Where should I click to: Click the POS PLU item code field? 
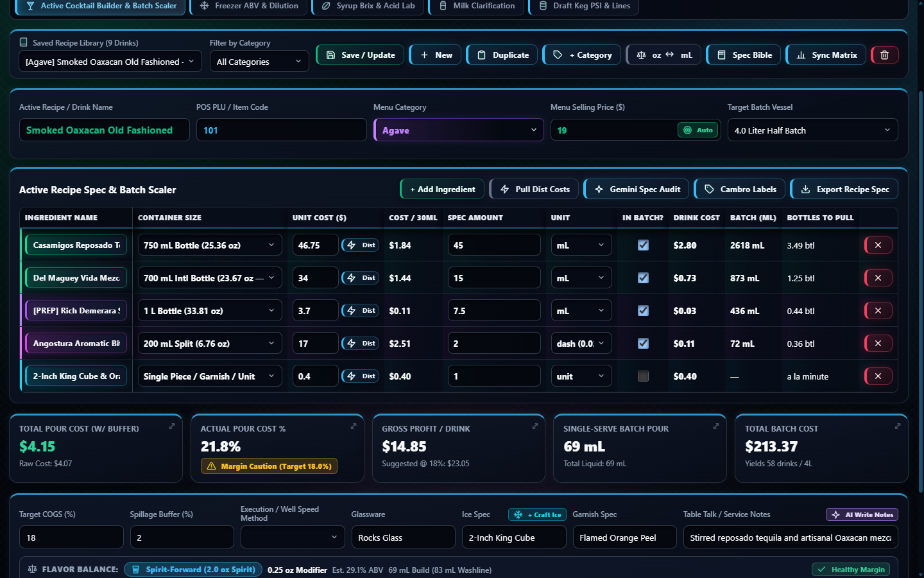point(282,130)
